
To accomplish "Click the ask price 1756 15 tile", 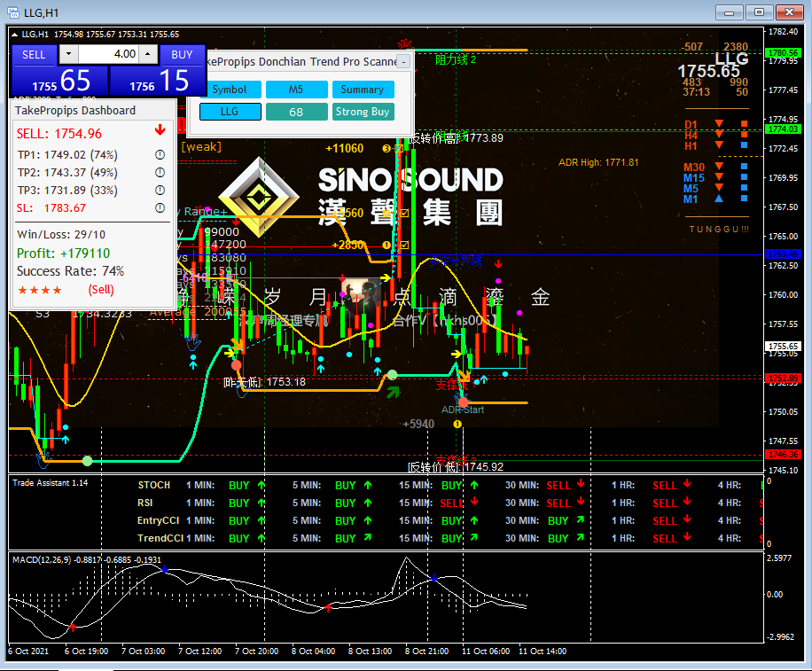I will (x=158, y=81).
